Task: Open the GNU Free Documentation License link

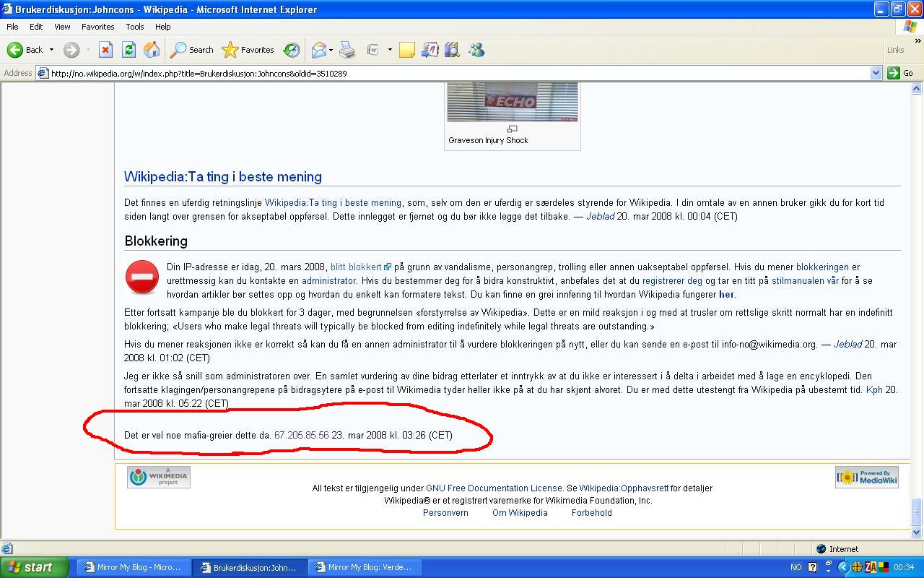Action: (x=494, y=488)
